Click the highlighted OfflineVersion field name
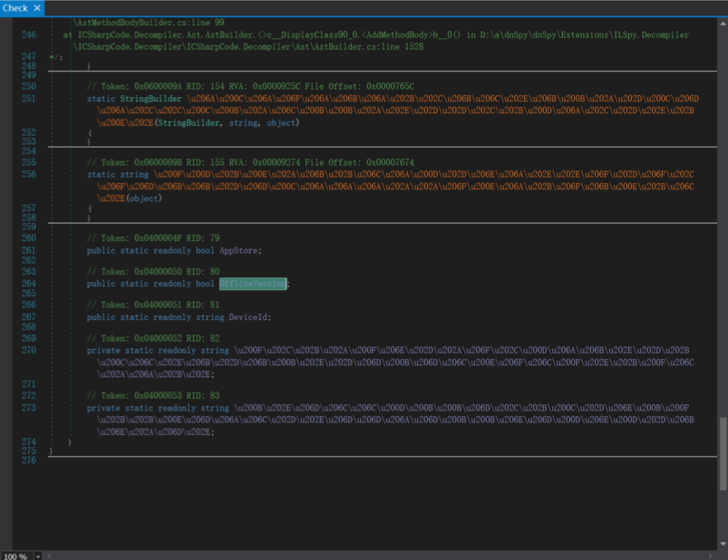This screenshot has width=728, height=560. tap(253, 284)
